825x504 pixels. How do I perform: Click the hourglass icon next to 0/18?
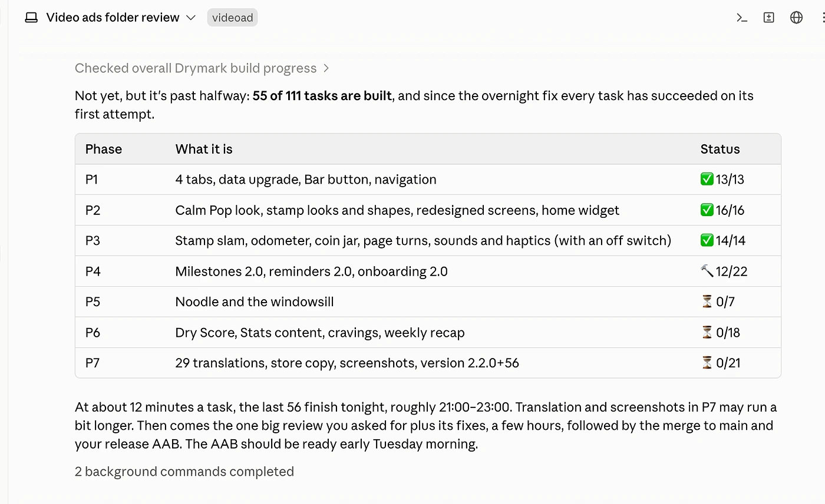click(x=707, y=332)
